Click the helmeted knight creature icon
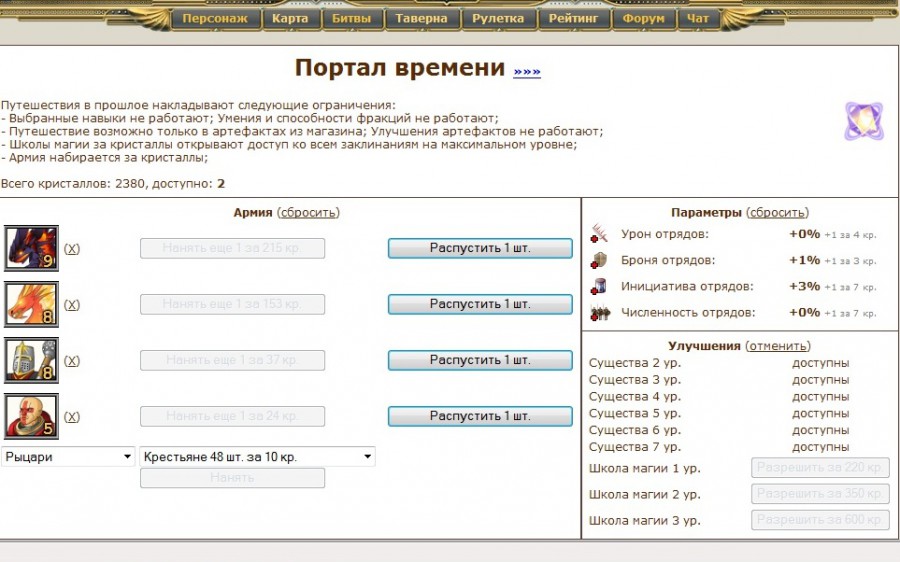 [31, 360]
